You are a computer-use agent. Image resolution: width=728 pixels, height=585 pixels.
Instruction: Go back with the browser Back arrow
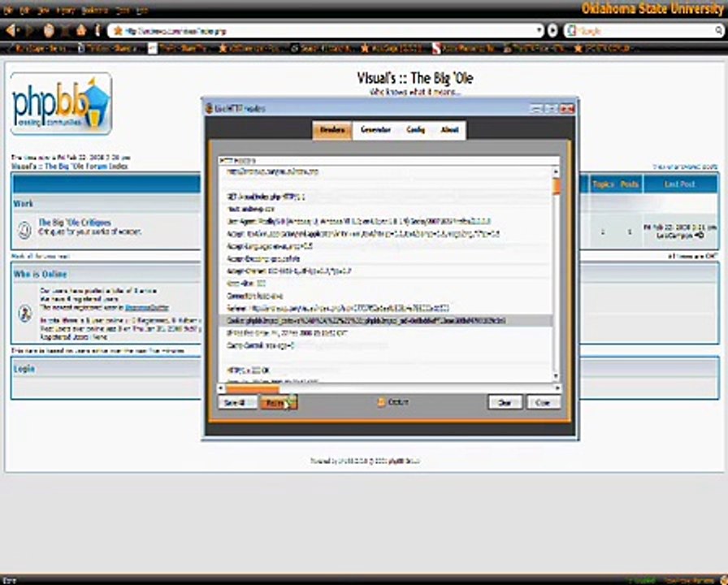click(x=11, y=31)
